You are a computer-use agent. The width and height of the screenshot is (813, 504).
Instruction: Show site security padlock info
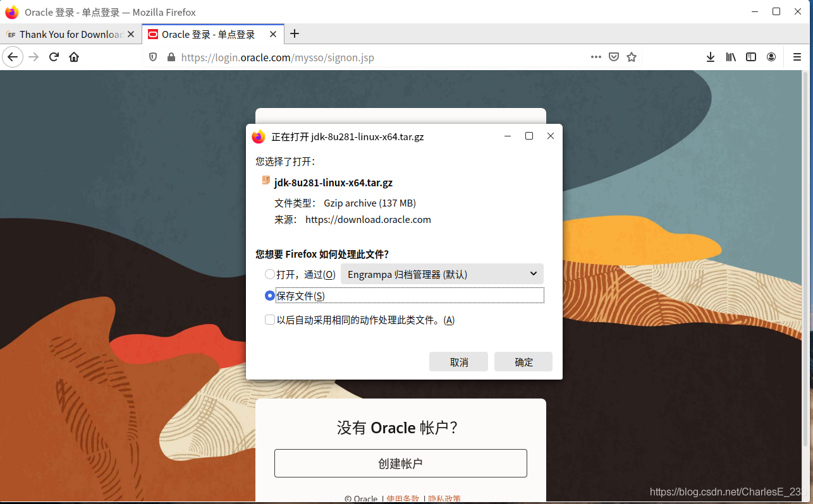pyautogui.click(x=171, y=57)
